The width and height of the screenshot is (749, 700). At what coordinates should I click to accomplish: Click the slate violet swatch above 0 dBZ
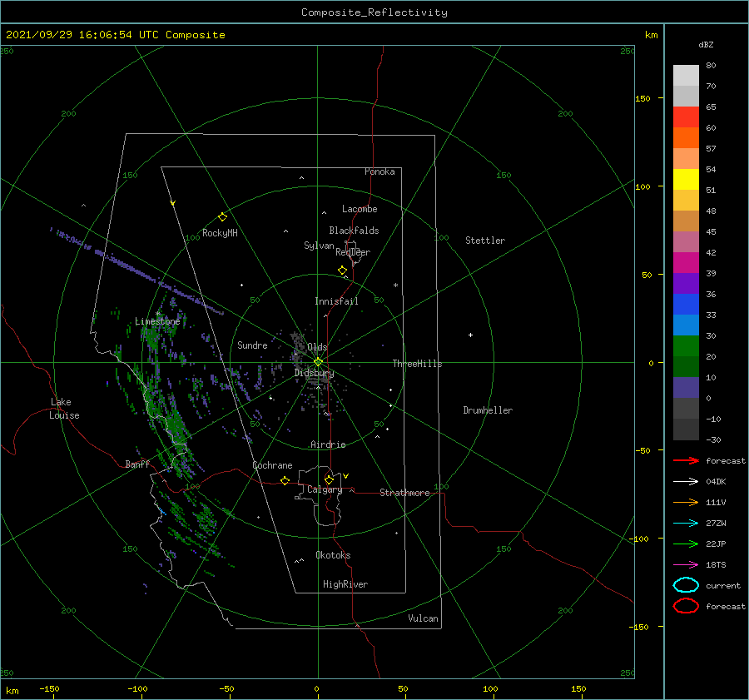pos(686,387)
